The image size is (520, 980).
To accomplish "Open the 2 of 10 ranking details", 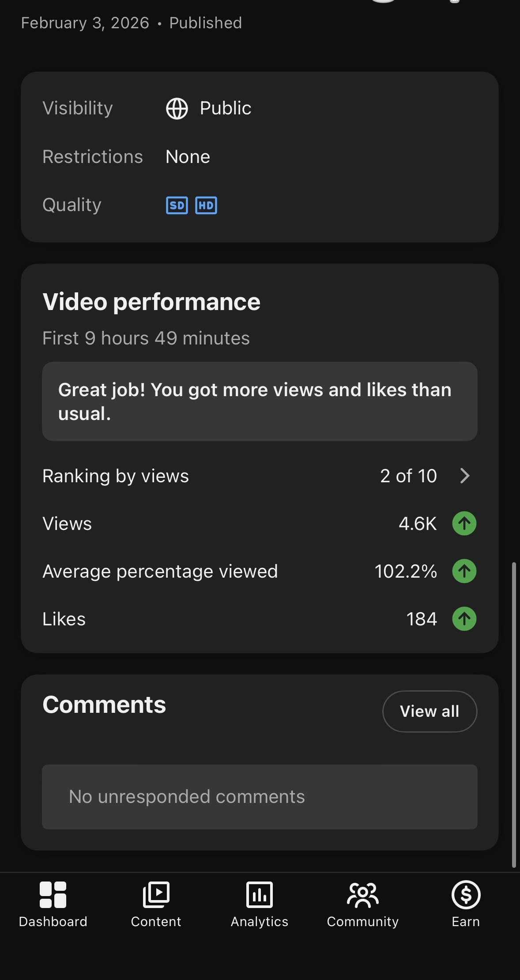I will pos(408,476).
